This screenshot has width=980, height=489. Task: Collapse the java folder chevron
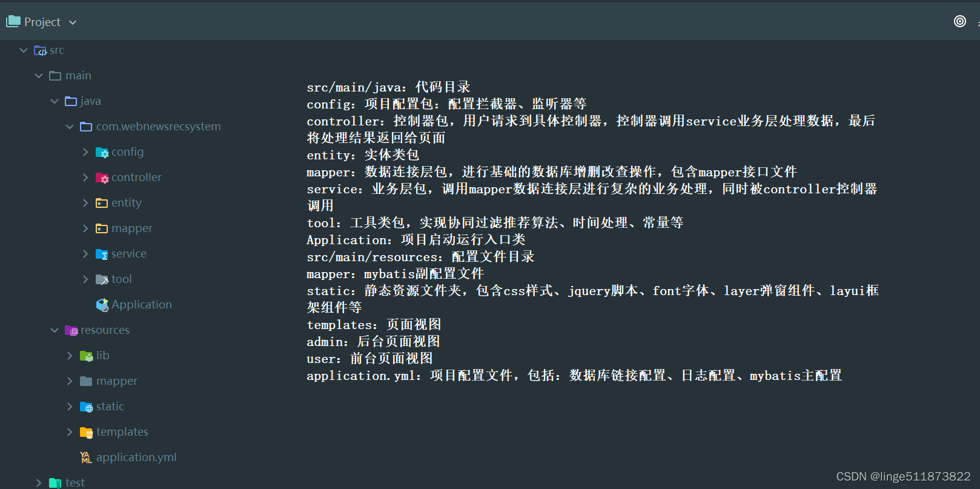click(55, 101)
